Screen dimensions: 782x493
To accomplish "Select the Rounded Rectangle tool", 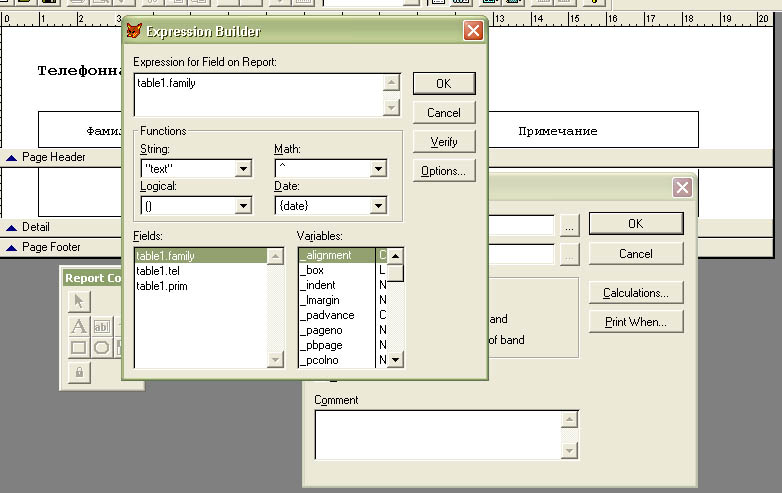I will point(102,347).
